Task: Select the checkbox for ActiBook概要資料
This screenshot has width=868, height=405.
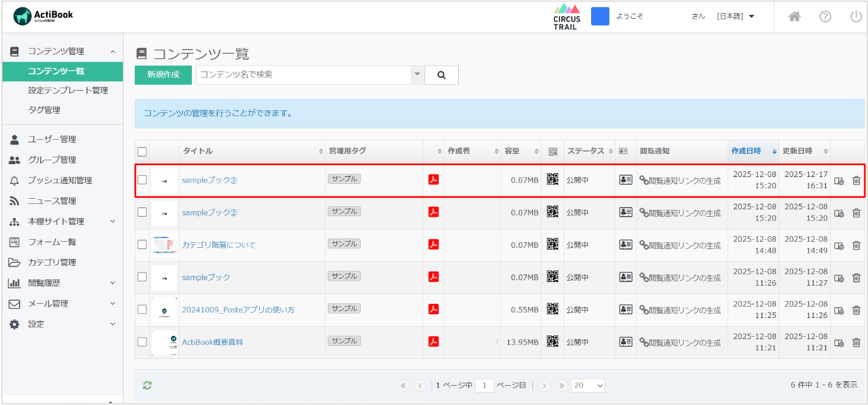Action: [142, 342]
